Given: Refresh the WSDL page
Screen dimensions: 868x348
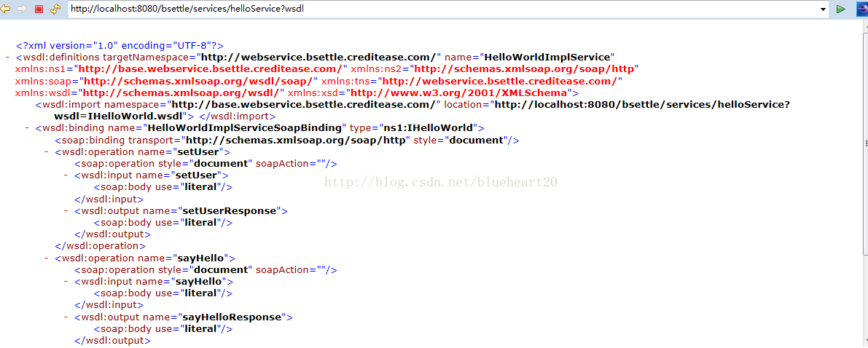Looking at the screenshot, I should [55, 9].
